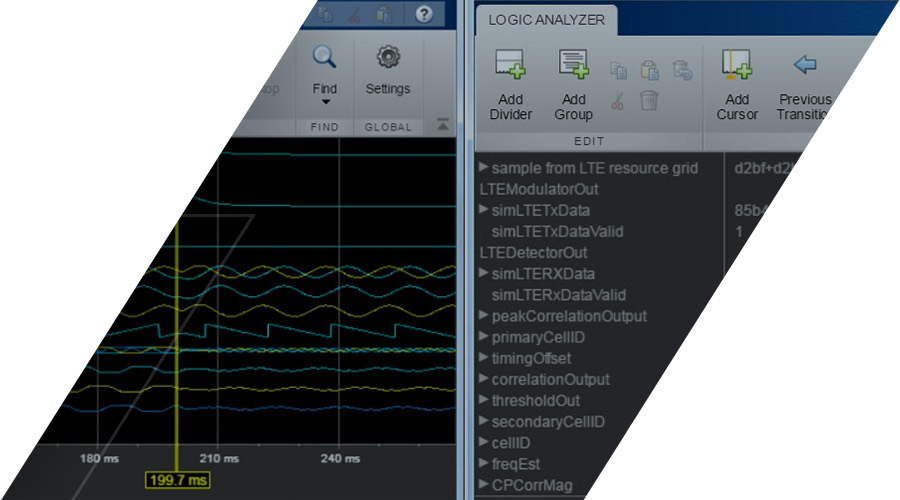Select the simLTETxDataValid signal
The width and height of the screenshot is (900, 500).
[557, 231]
